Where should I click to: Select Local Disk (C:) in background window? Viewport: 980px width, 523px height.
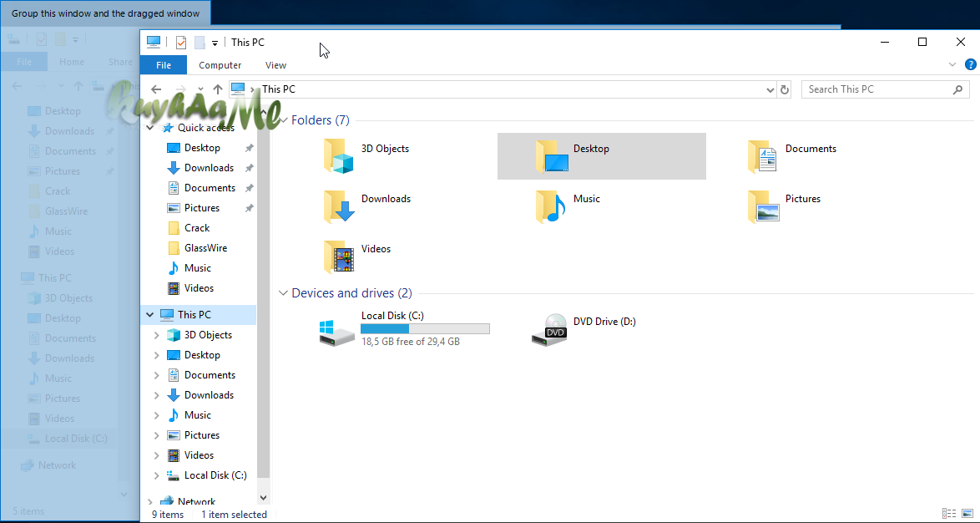coord(76,438)
